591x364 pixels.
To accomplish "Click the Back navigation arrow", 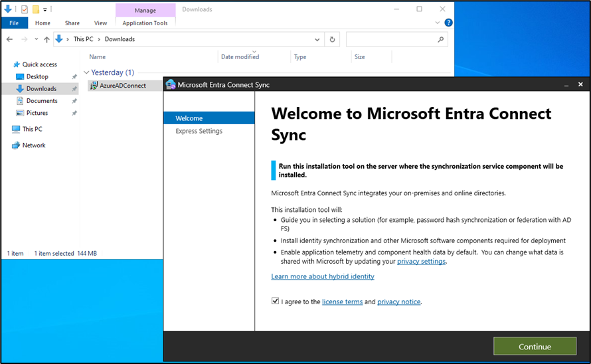I will (9, 39).
